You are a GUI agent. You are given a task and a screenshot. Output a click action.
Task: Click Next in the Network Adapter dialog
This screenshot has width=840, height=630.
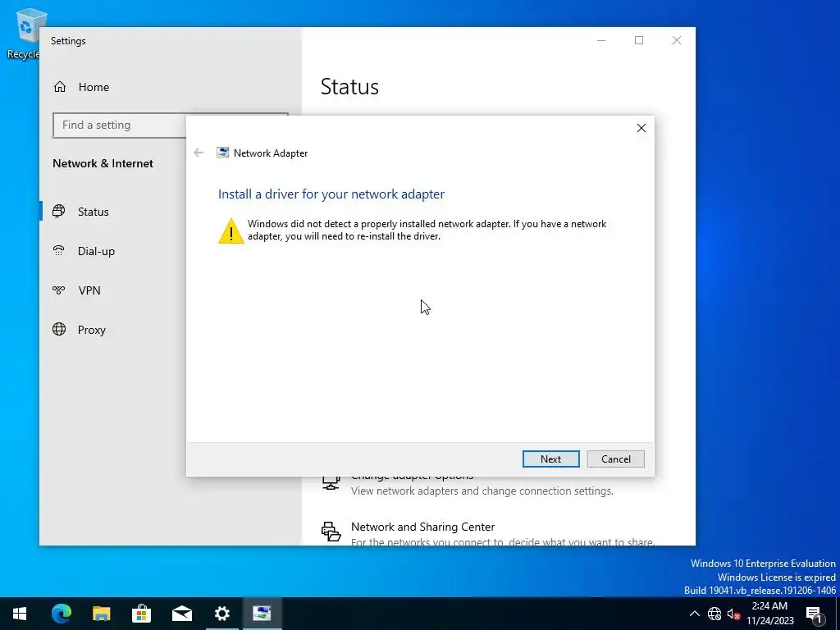(550, 459)
